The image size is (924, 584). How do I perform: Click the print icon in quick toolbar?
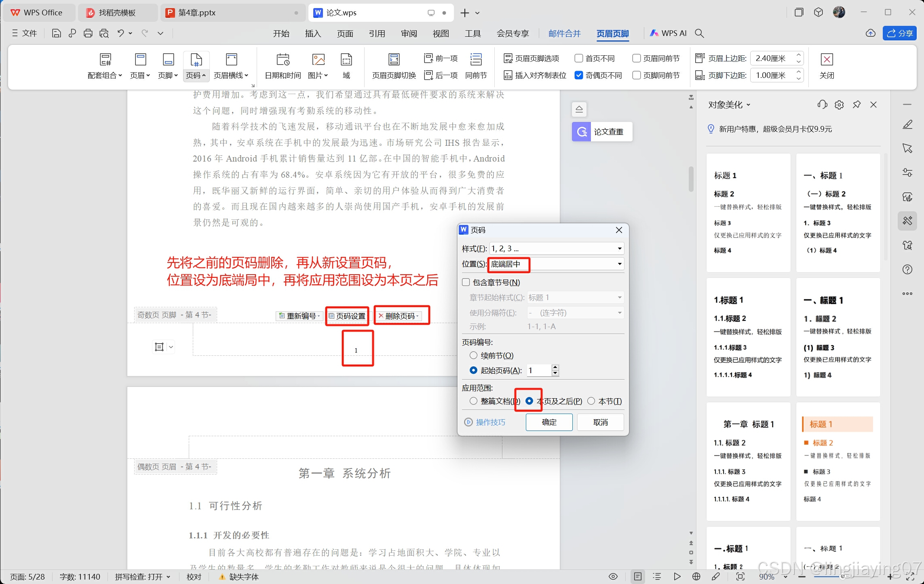pyautogui.click(x=88, y=33)
